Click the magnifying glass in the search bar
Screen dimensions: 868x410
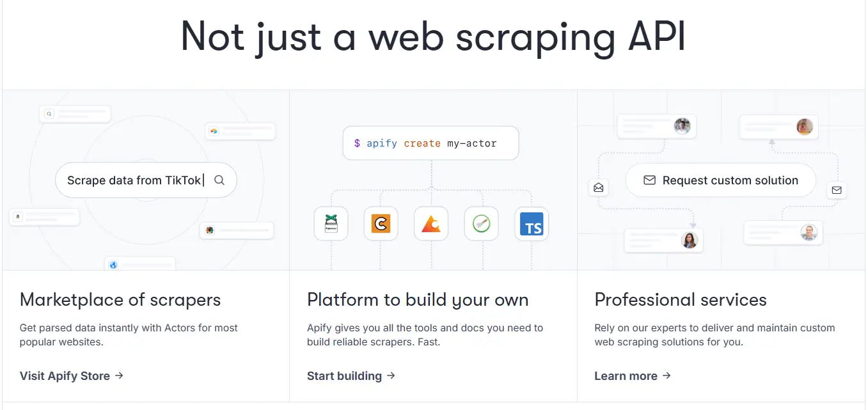click(220, 180)
